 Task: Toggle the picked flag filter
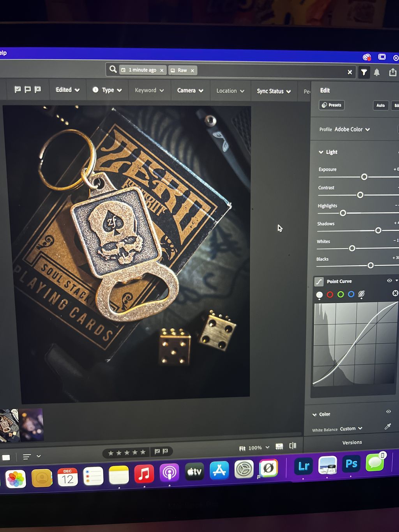[x=18, y=89]
